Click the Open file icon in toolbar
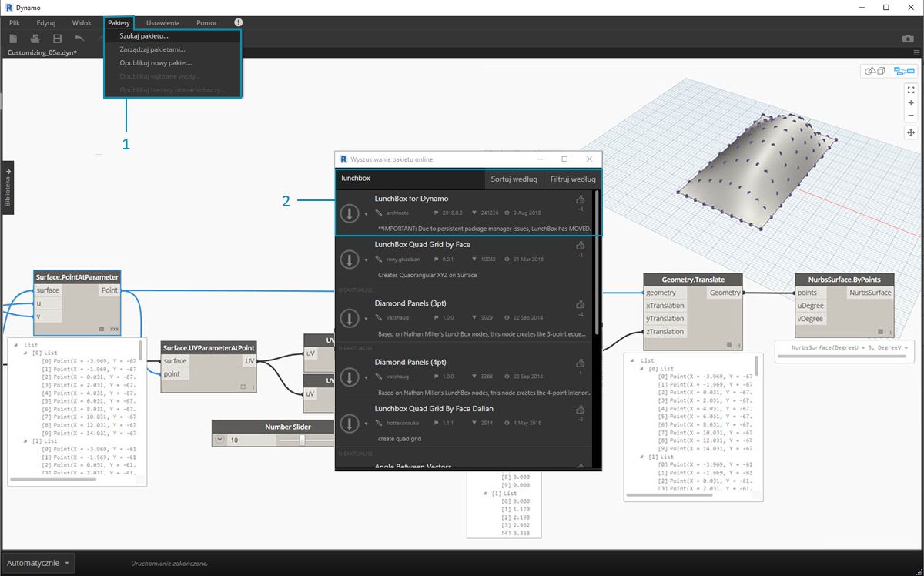Image resolution: width=924 pixels, height=576 pixels. point(35,39)
